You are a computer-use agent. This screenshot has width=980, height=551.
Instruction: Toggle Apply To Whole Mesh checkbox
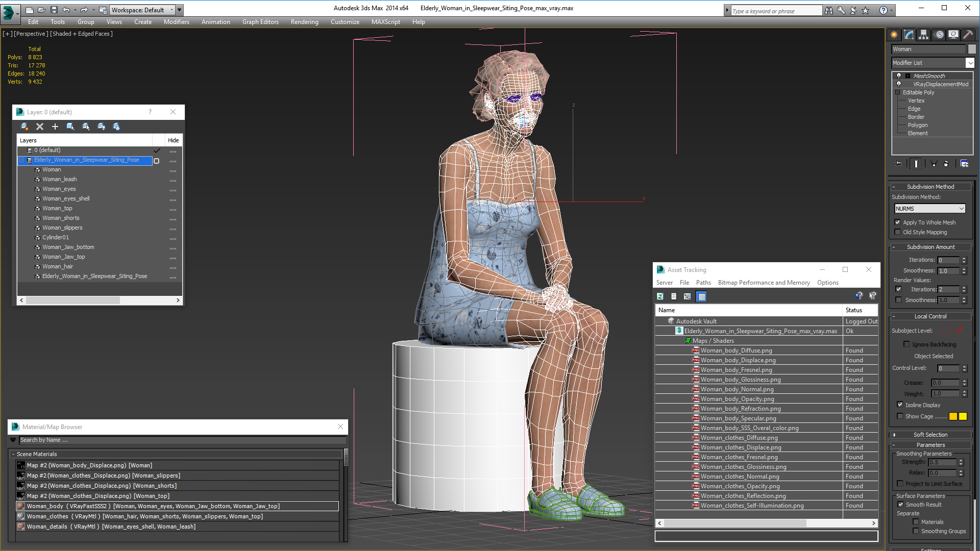(x=898, y=222)
